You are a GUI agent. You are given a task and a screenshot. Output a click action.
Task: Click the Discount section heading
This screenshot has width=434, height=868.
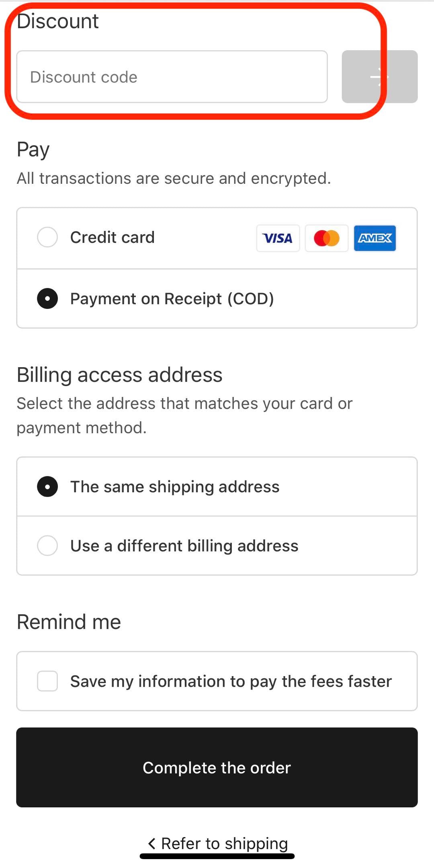[58, 21]
